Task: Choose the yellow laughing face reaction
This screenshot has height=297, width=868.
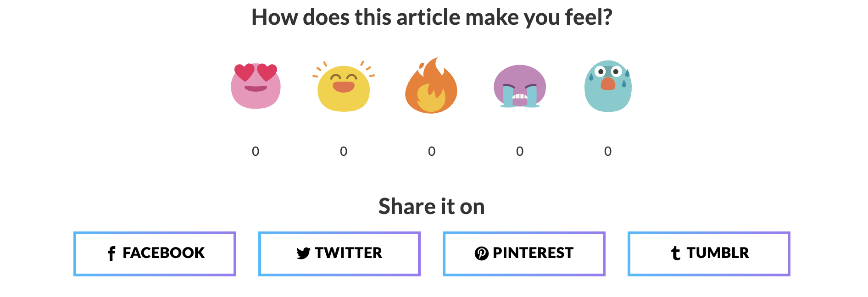Action: [x=344, y=86]
